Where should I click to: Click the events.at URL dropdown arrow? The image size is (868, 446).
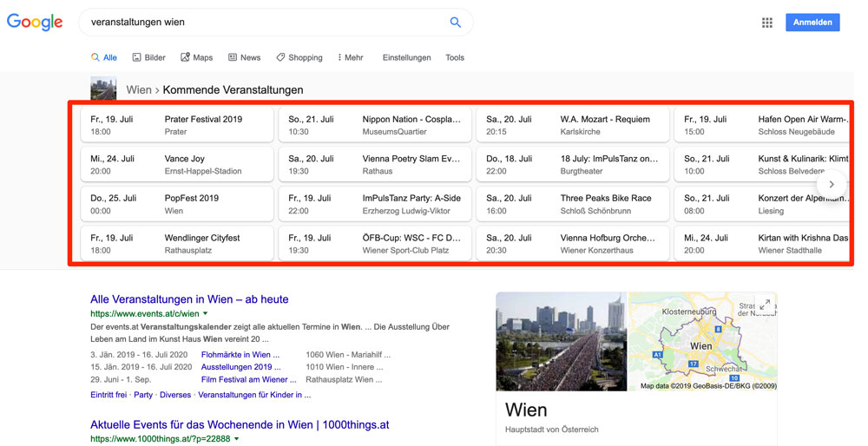tap(206, 314)
